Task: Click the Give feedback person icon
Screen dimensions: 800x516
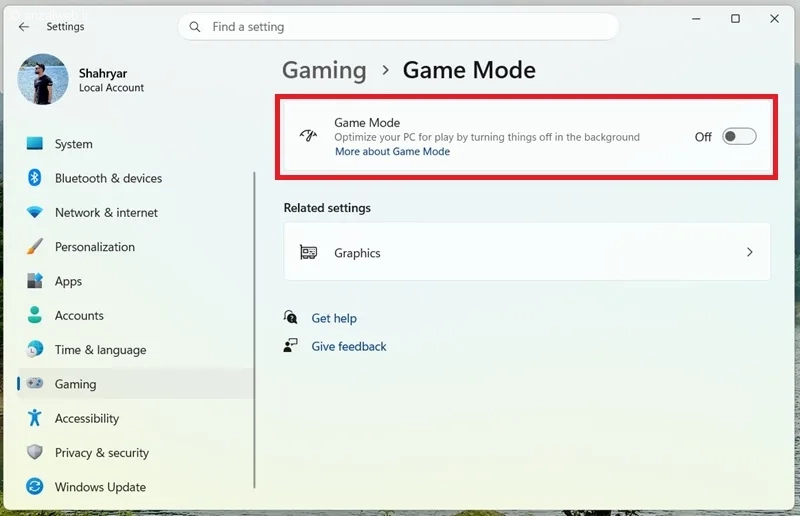Action: tap(290, 346)
